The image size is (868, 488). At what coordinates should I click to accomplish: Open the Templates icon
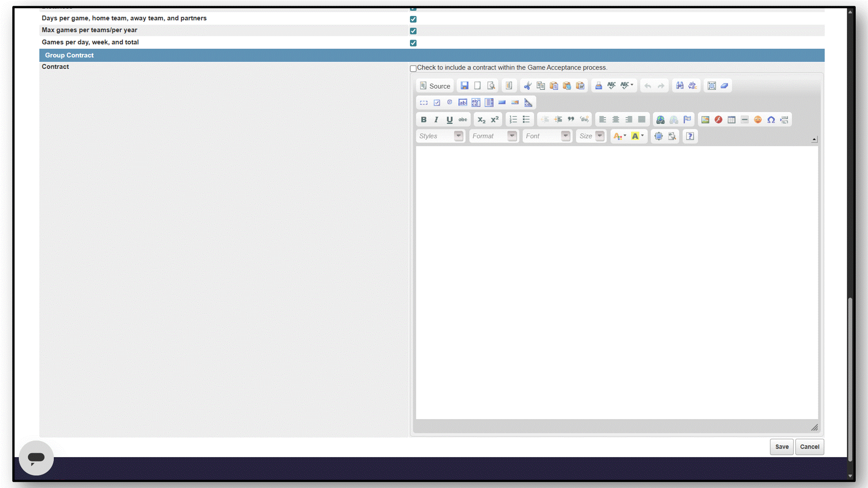[509, 86]
